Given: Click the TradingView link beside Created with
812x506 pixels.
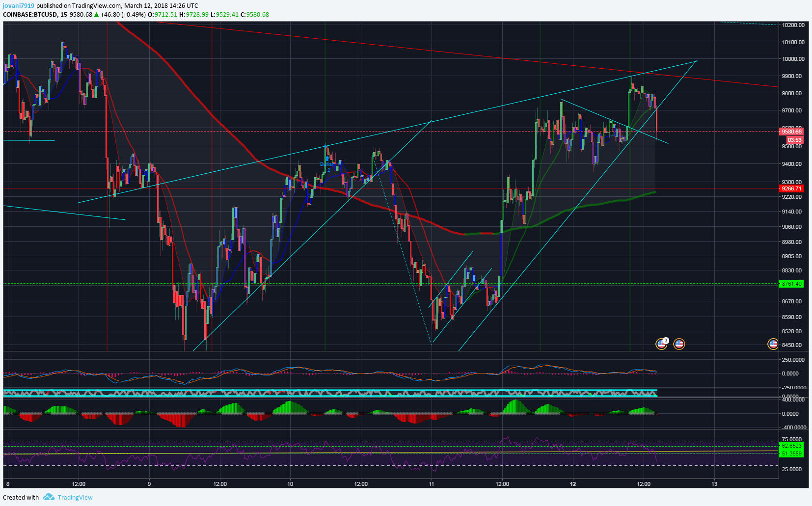Looking at the screenshot, I should point(75,497).
